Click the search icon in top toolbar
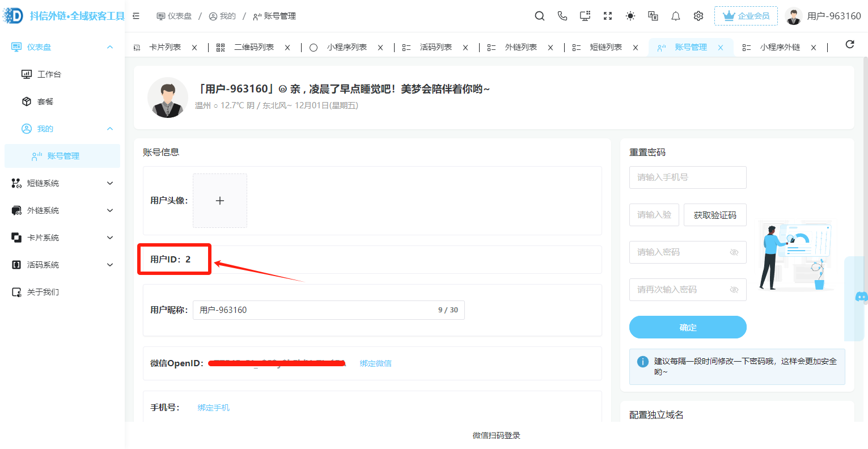The height and width of the screenshot is (449, 868). click(540, 16)
